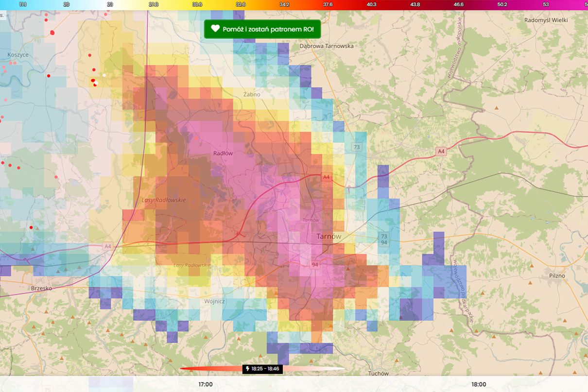Click the 46.6 value on the temperature scale

point(459,4)
